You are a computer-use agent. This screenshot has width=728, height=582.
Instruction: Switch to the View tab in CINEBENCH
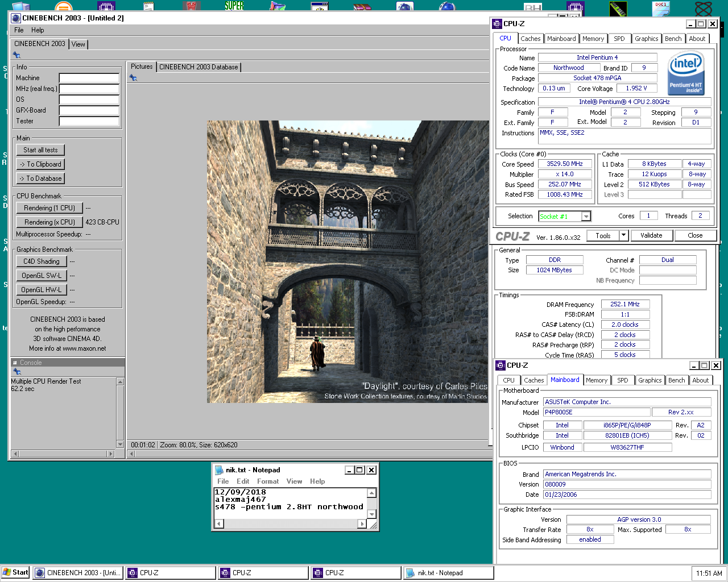pos(78,44)
